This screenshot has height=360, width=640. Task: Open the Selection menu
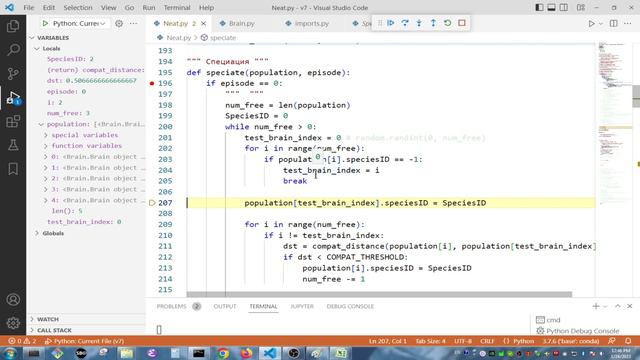coord(78,7)
